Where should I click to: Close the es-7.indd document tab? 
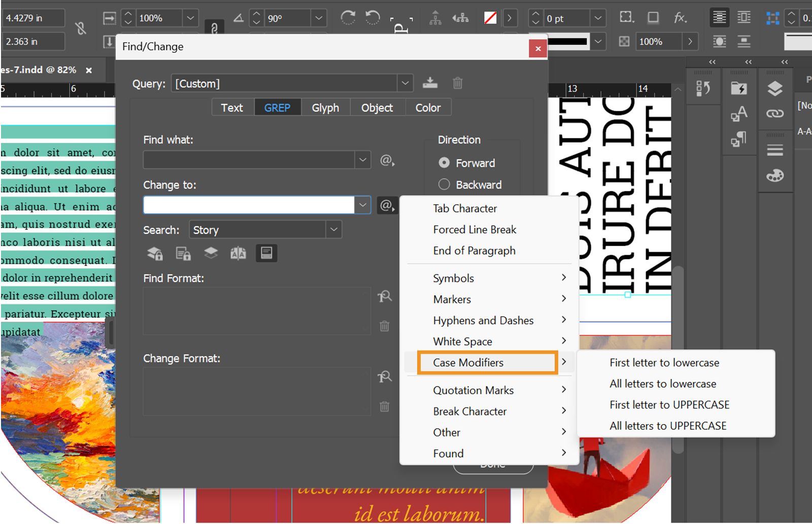point(89,70)
